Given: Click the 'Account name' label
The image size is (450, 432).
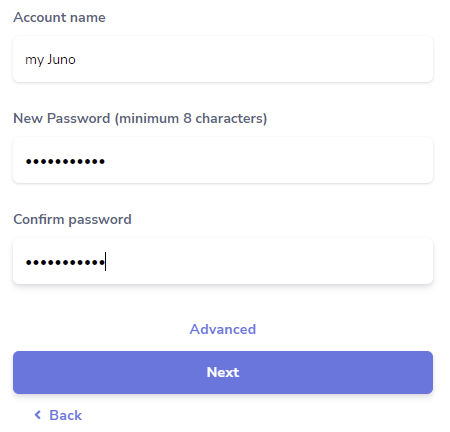Looking at the screenshot, I should (59, 17).
